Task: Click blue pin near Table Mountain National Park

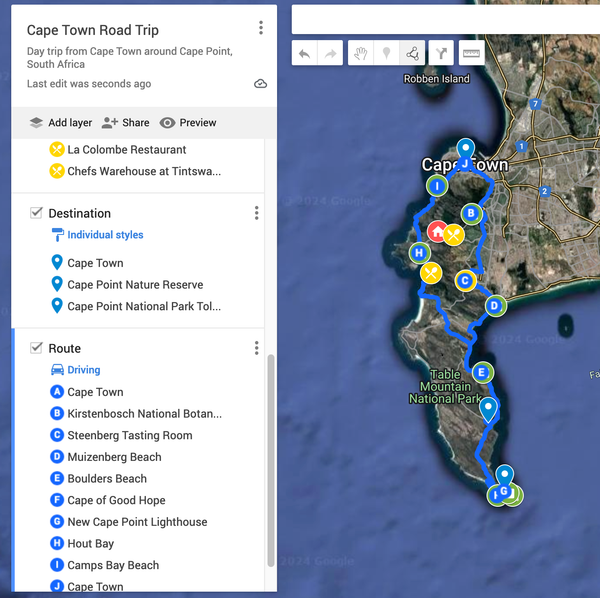Action: (x=488, y=410)
